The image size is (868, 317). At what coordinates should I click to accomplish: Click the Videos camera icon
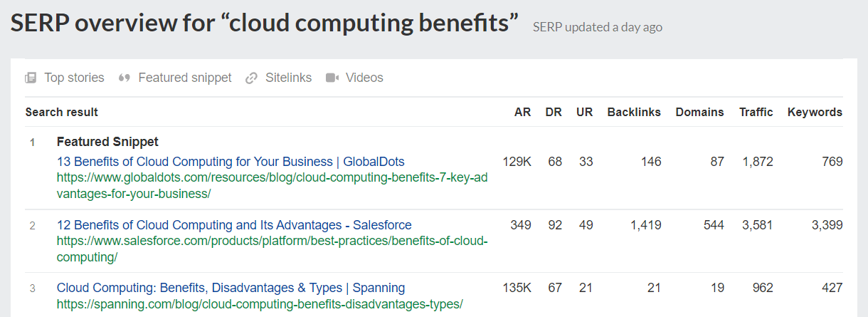332,78
